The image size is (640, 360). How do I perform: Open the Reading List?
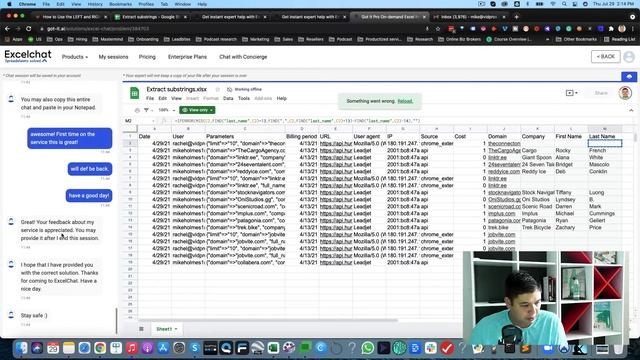click(x=620, y=40)
